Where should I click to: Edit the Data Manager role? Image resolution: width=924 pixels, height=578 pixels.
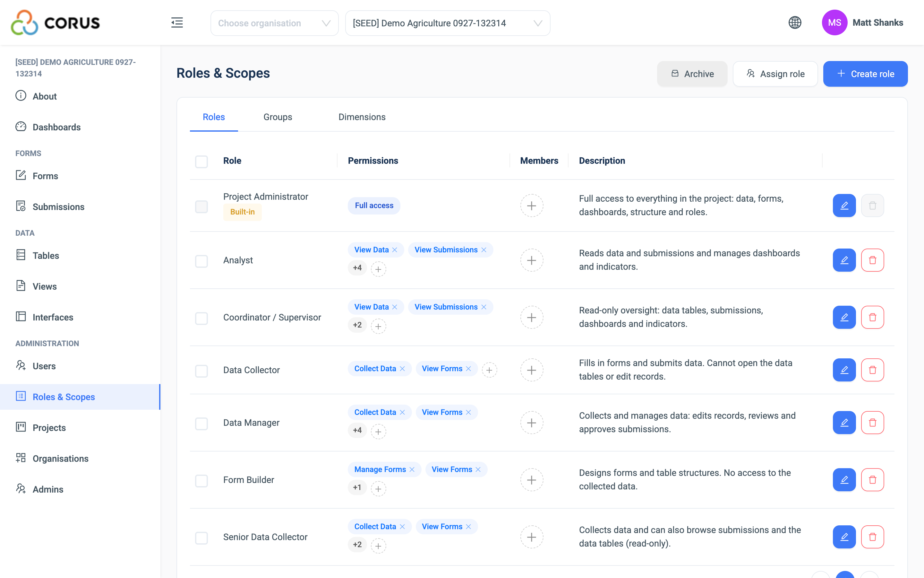point(844,423)
